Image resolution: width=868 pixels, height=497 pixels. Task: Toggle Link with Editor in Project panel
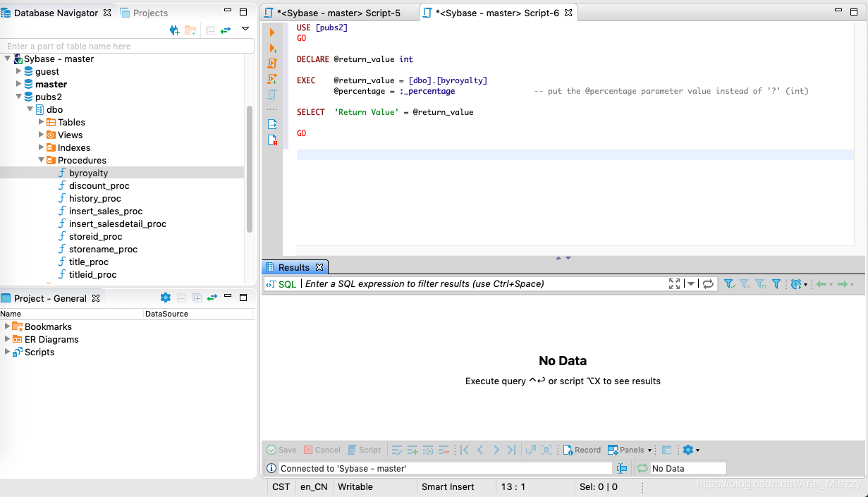pyautogui.click(x=212, y=298)
